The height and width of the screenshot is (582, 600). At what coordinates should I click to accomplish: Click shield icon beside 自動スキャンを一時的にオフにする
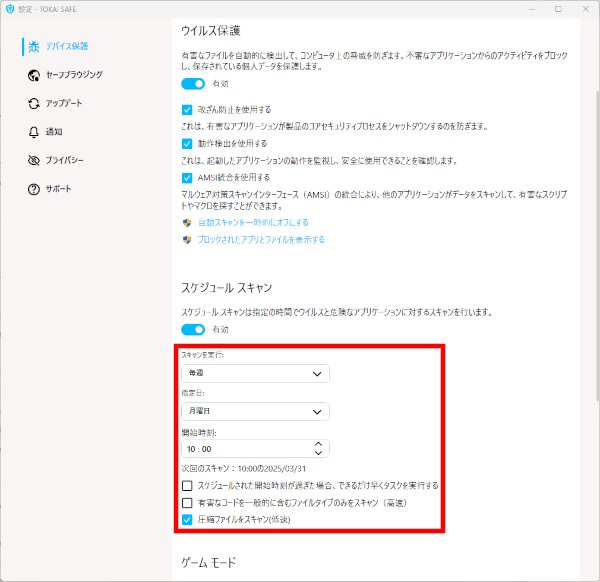[x=187, y=223]
